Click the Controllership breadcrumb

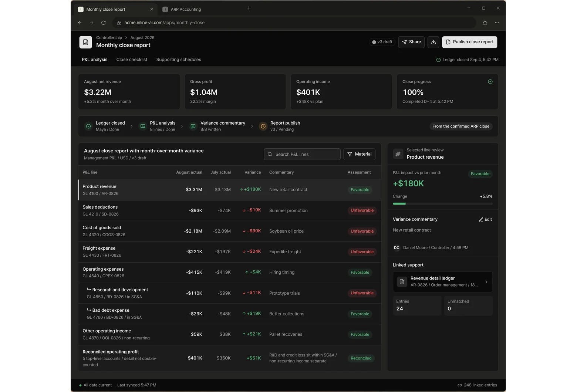(109, 38)
